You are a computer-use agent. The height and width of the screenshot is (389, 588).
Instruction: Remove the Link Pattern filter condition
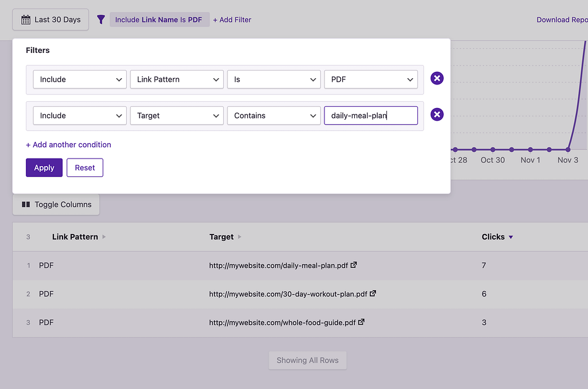point(437,79)
